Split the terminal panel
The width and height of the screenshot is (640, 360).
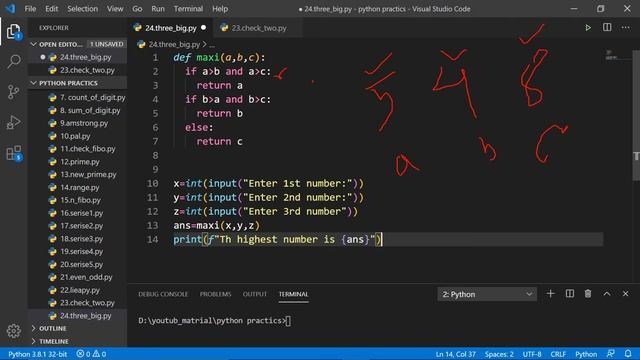[569, 293]
